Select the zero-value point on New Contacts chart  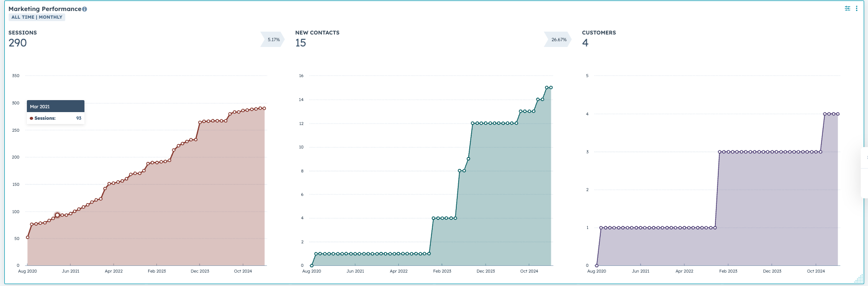pyautogui.click(x=311, y=265)
